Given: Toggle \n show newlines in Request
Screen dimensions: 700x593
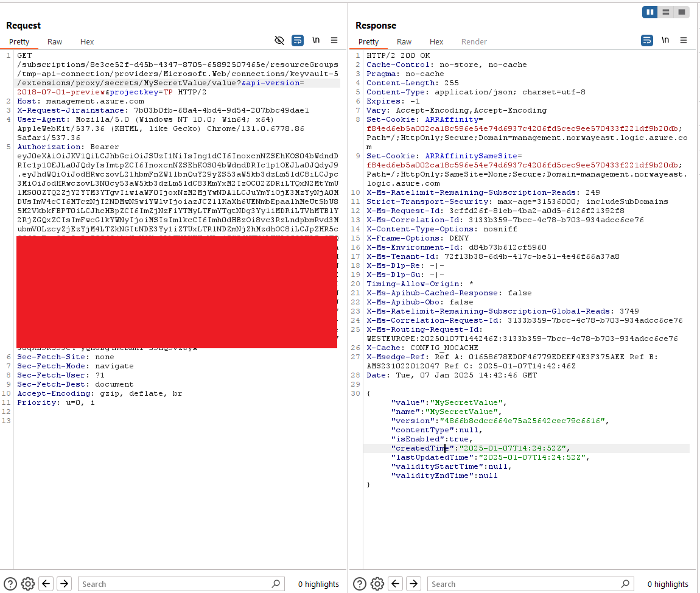Looking at the screenshot, I should [316, 41].
